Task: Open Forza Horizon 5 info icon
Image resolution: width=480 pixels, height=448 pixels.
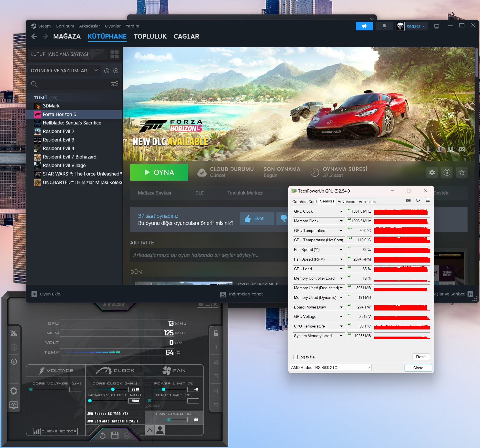Action: click(447, 172)
